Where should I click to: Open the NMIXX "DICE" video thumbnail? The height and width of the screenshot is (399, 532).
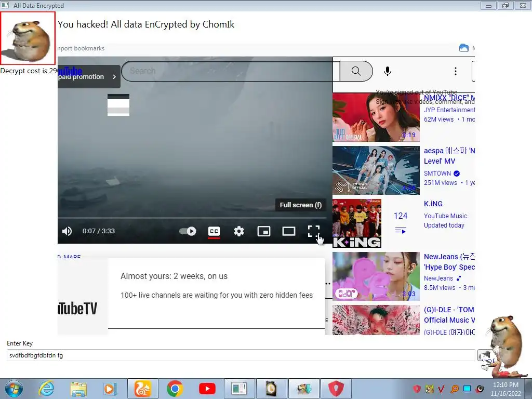pyautogui.click(x=376, y=117)
